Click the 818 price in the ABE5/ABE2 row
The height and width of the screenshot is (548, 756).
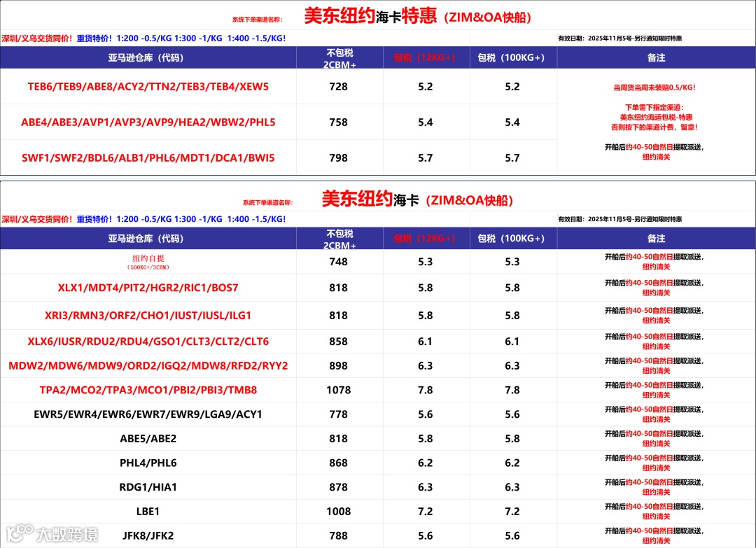click(x=339, y=439)
